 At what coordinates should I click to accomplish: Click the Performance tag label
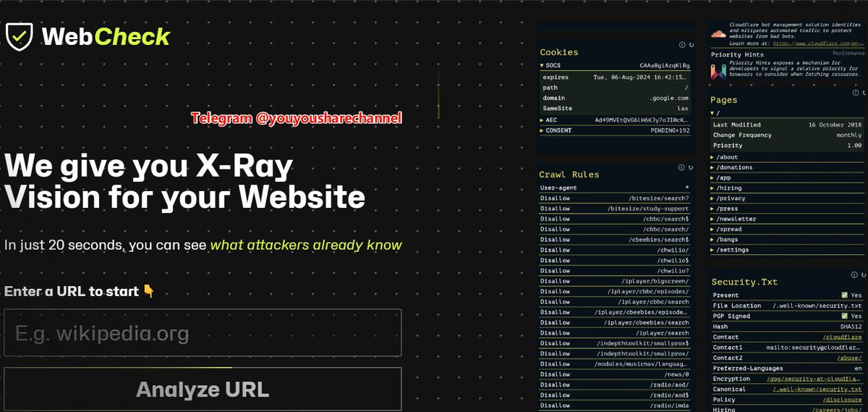(x=848, y=54)
